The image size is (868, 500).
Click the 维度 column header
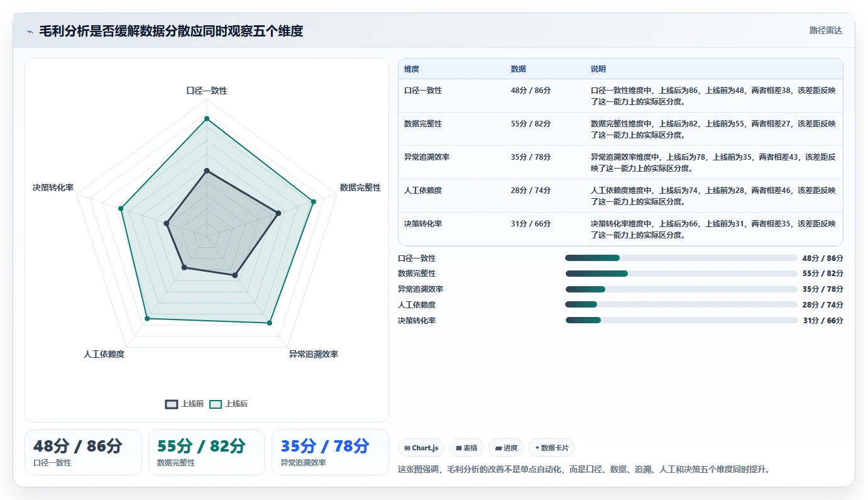pyautogui.click(x=412, y=69)
